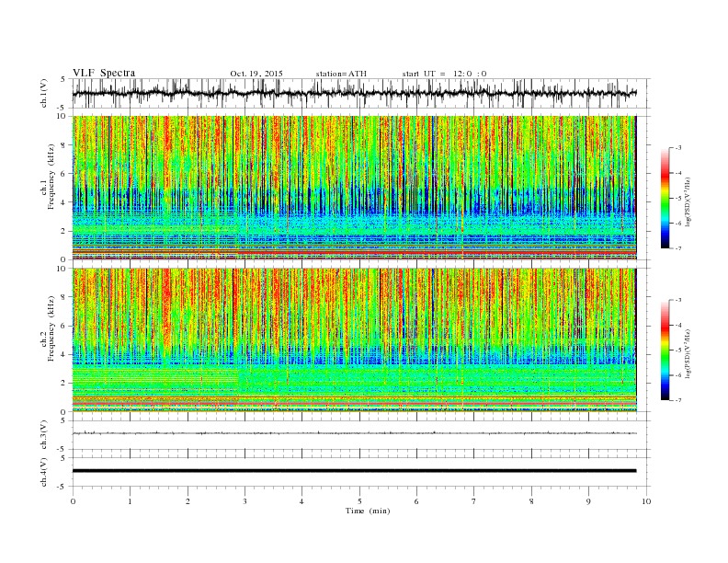Click the time axis tick label "4"
Viewport: 728px width, 563px height.
click(x=302, y=501)
